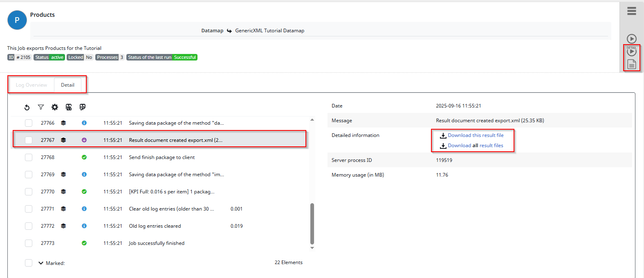Viewport: 644px width, 278px height.
Task: Select the Job successfully finished log row
Action: [157, 243]
